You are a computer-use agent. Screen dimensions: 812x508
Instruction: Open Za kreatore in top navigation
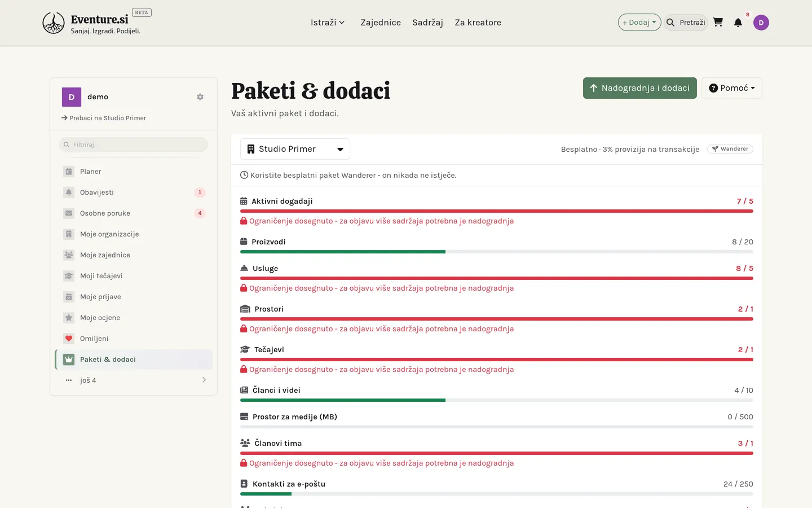(478, 23)
